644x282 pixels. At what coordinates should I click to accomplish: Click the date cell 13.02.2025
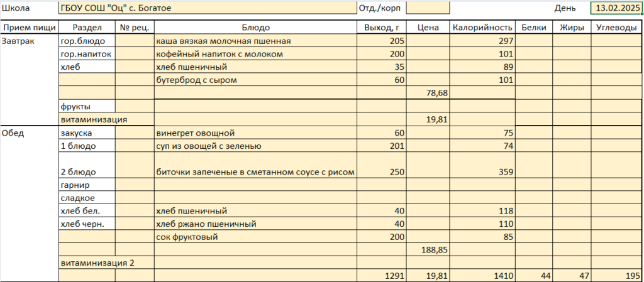tap(616, 8)
